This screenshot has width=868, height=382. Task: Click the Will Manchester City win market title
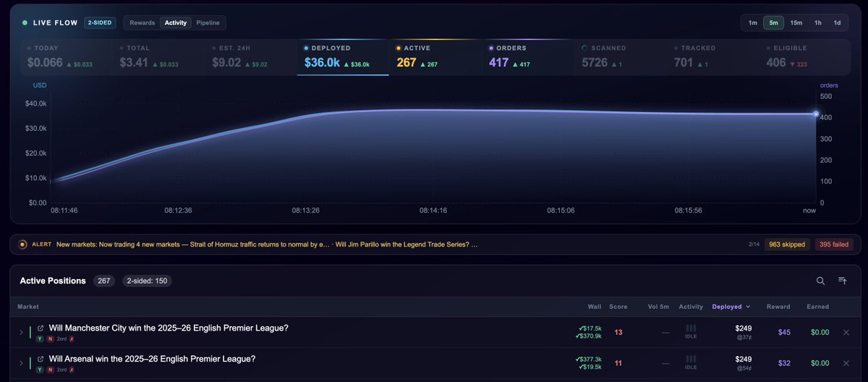pyautogui.click(x=169, y=328)
